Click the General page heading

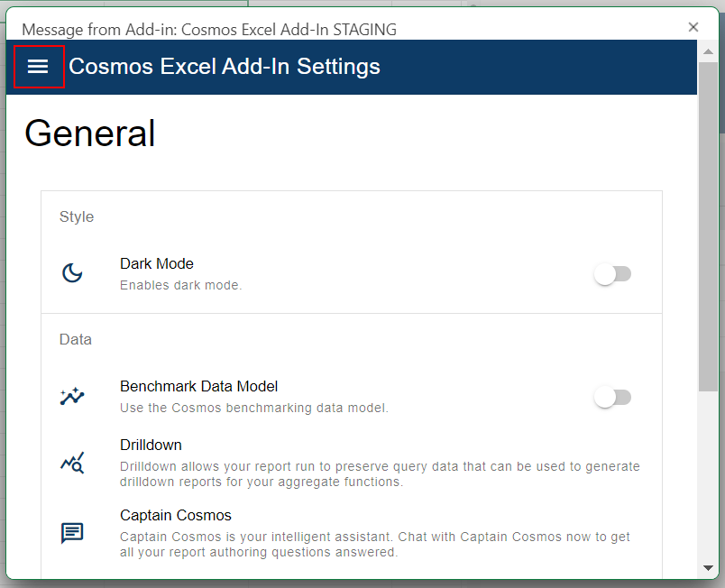(x=89, y=133)
